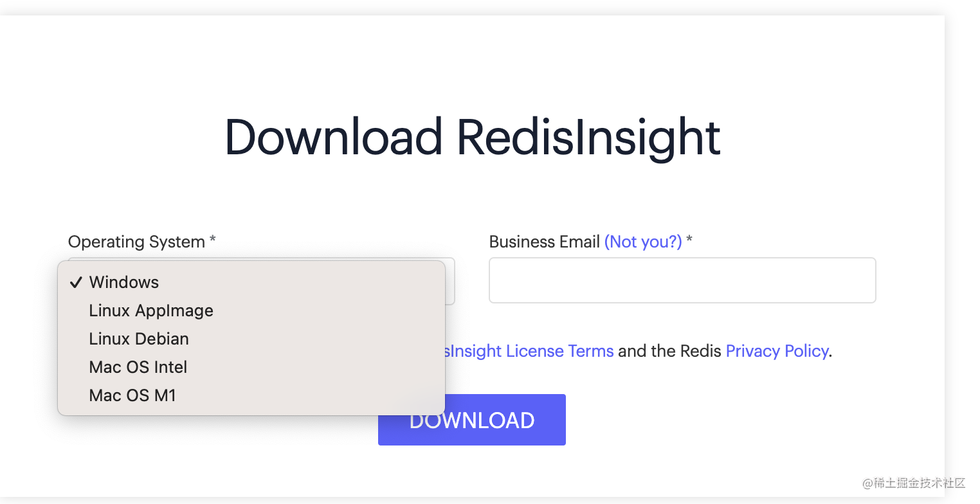Open the Redis Privacy Policy link
Screen dimensions: 980x504
tap(776, 351)
